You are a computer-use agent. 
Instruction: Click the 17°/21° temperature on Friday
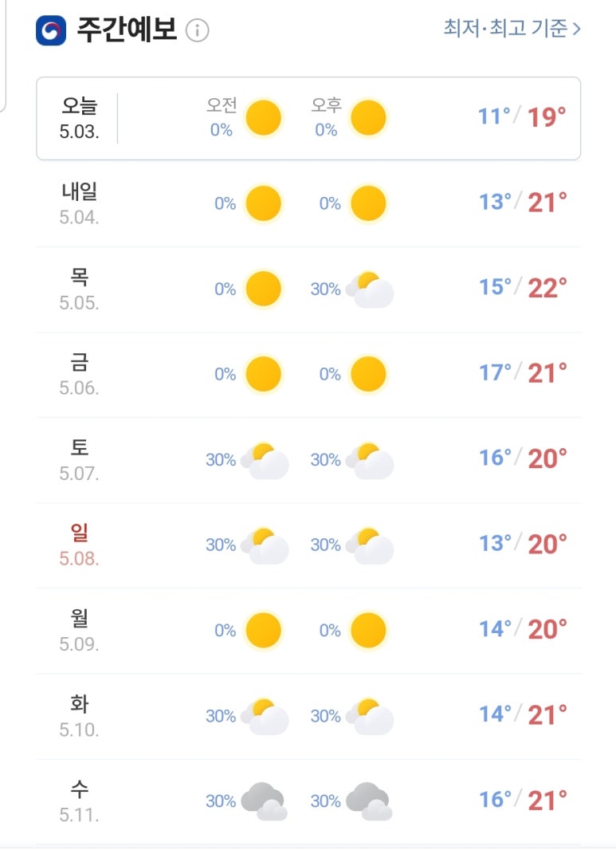523,373
